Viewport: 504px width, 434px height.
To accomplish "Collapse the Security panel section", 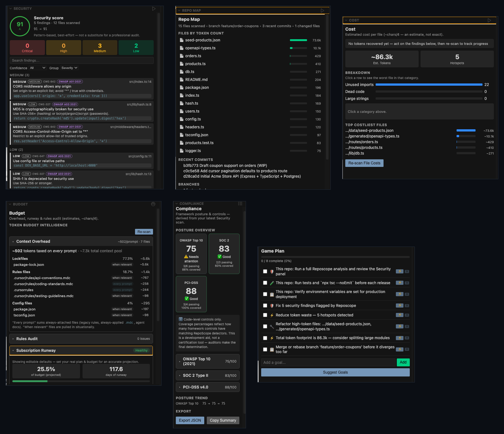I will [11, 9].
